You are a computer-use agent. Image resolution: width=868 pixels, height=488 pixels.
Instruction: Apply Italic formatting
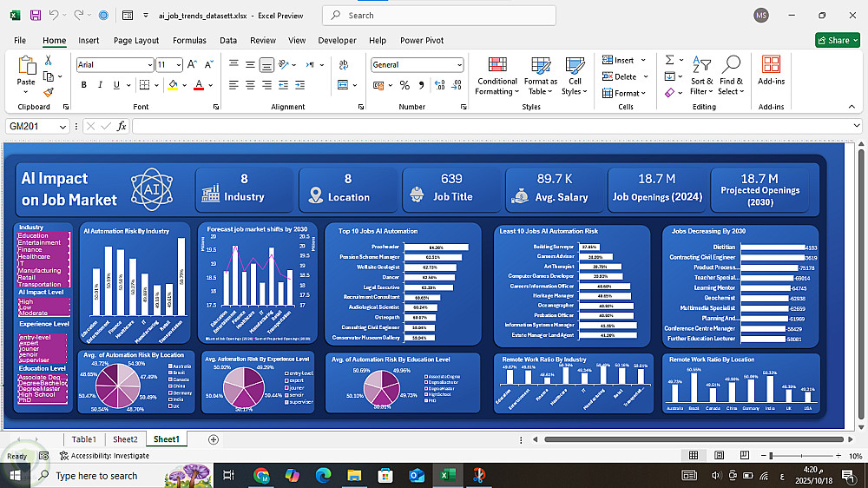point(100,85)
